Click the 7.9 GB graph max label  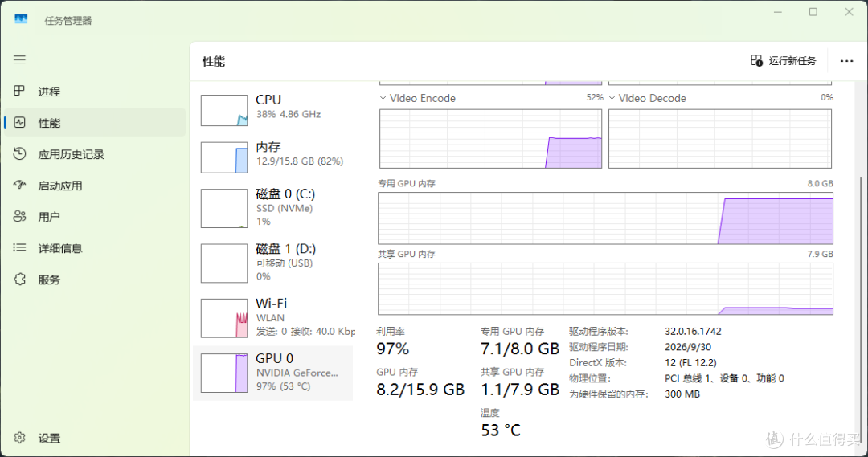(820, 254)
